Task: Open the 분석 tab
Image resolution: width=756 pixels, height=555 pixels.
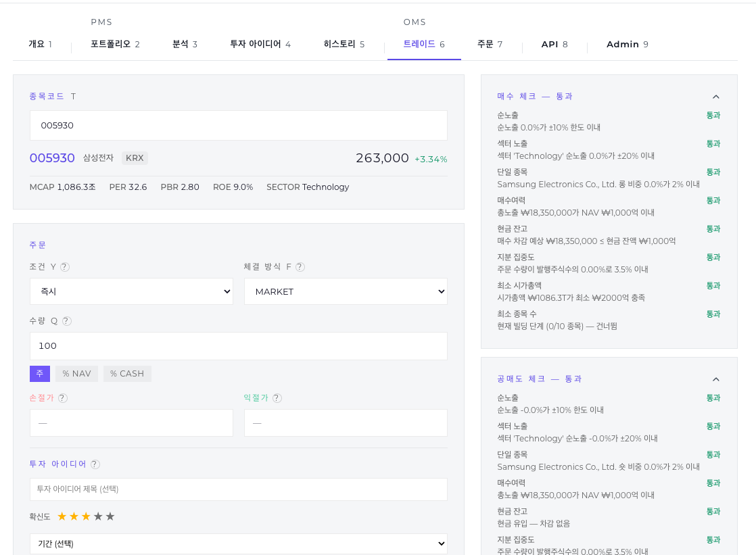Action: click(185, 45)
